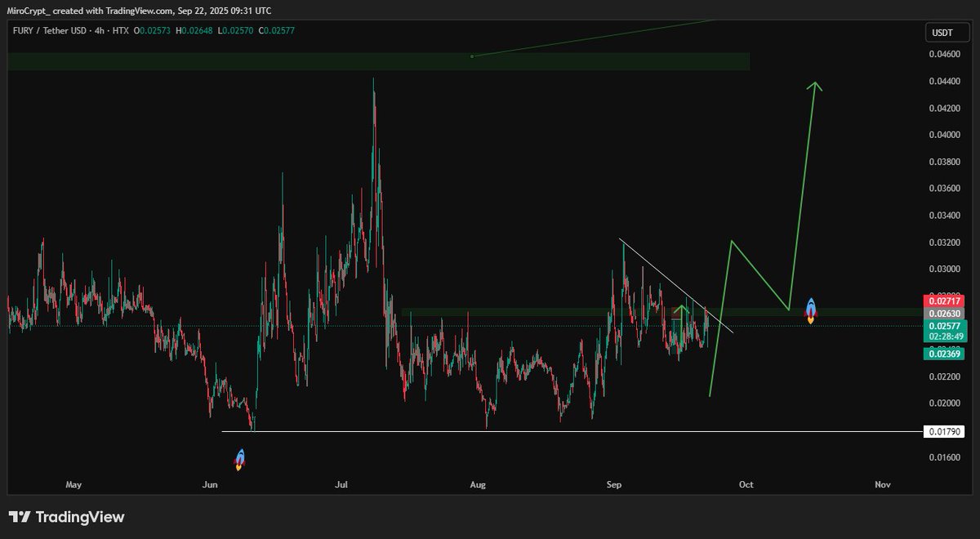
Task: Select the small green up arrow in September
Action: (x=680, y=310)
